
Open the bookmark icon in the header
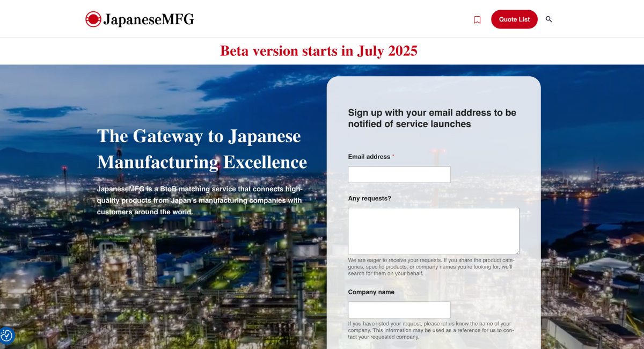tap(477, 20)
